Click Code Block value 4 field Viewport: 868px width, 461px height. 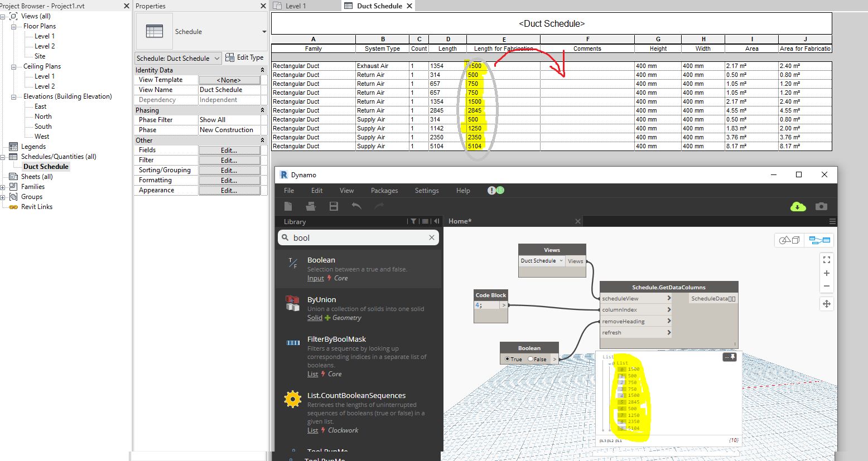coord(487,305)
